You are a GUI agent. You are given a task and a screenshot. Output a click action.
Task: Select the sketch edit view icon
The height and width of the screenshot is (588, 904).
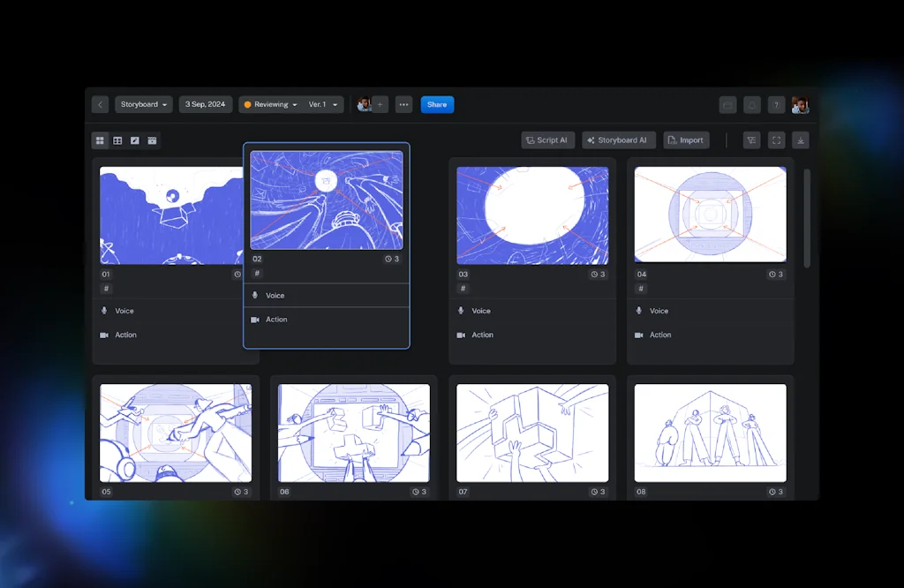click(x=135, y=140)
